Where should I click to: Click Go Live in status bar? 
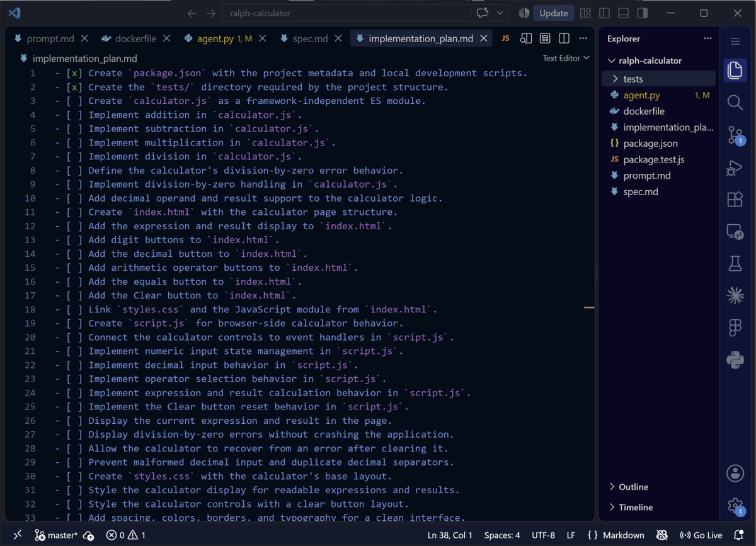pyautogui.click(x=701, y=535)
